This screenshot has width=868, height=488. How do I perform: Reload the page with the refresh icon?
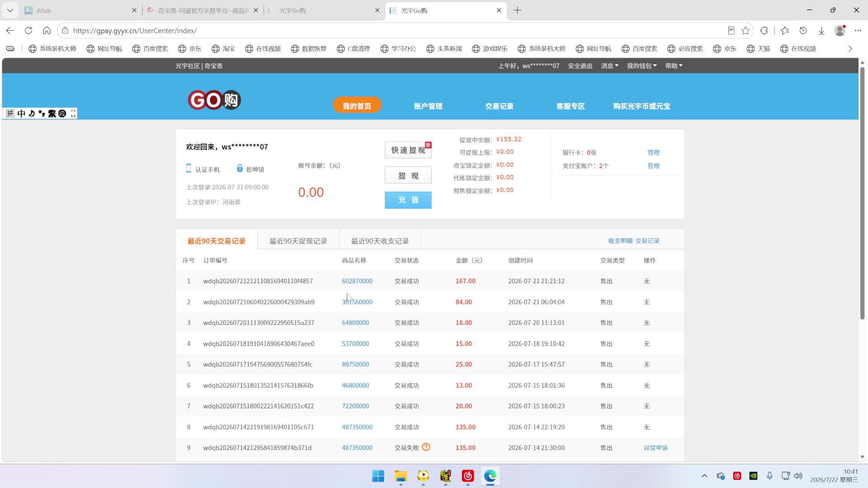[28, 30]
